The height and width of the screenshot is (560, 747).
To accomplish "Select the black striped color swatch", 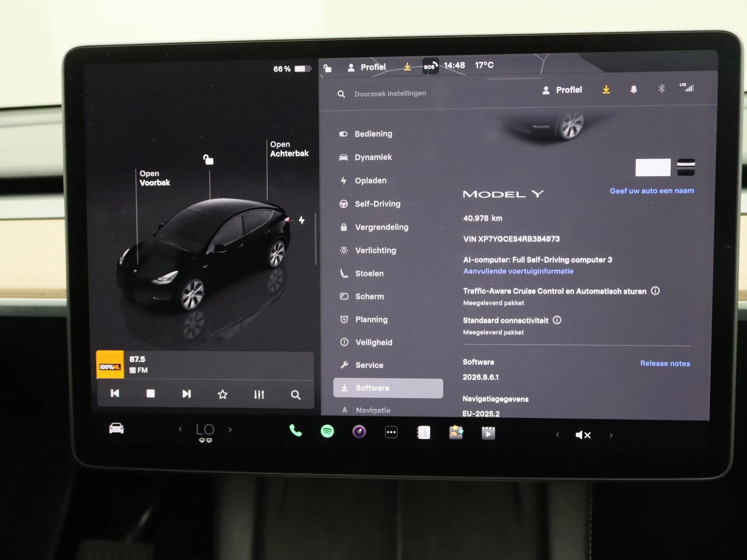I will (x=686, y=167).
